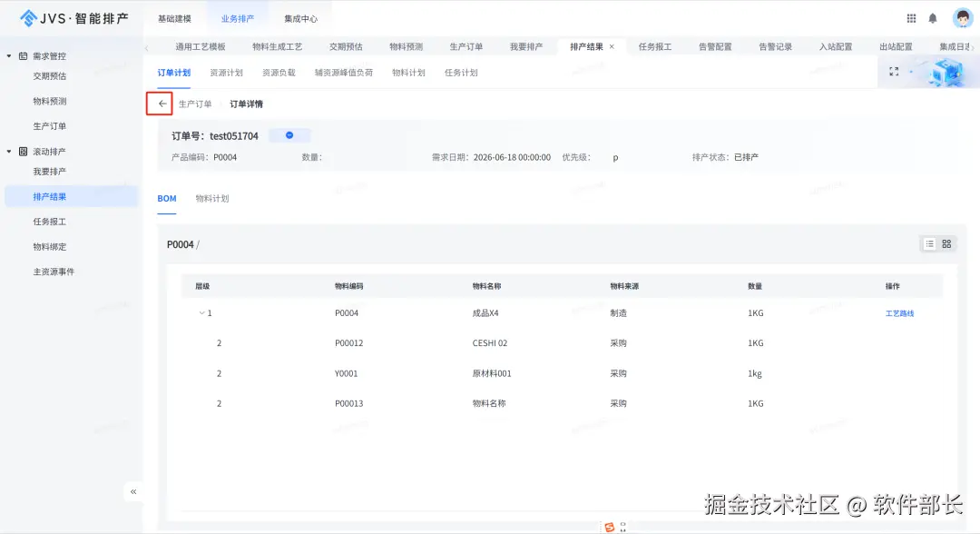The height and width of the screenshot is (534, 980).
Task: Select the 资源计划 sub-tab
Action: point(226,73)
